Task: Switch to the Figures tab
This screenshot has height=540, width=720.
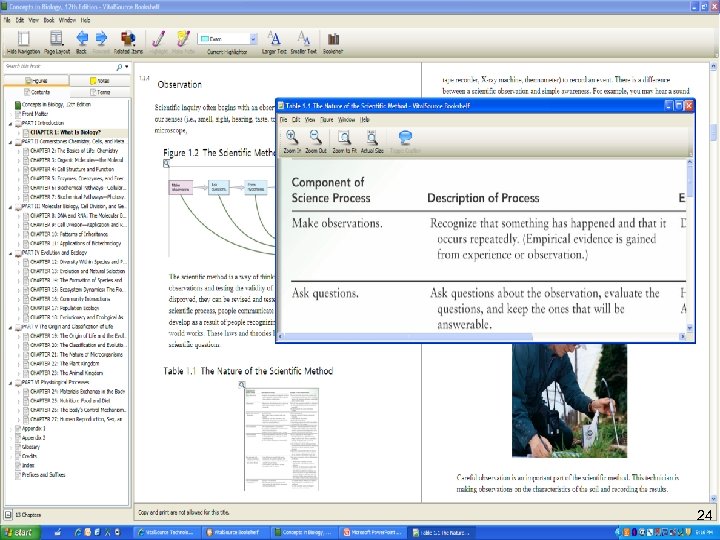Action: click(x=35, y=80)
